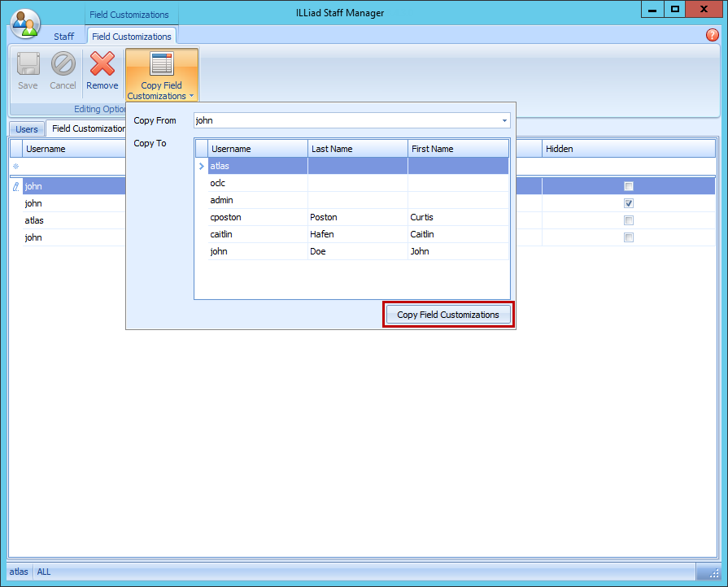The image size is (728, 587).
Task: Sort by Last Name column header
Action: (357, 149)
